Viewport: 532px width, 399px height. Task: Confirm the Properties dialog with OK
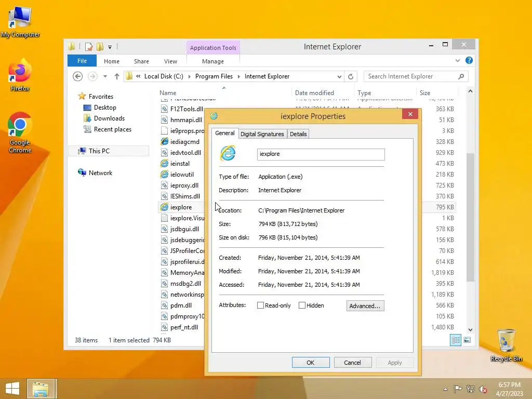[311, 362]
